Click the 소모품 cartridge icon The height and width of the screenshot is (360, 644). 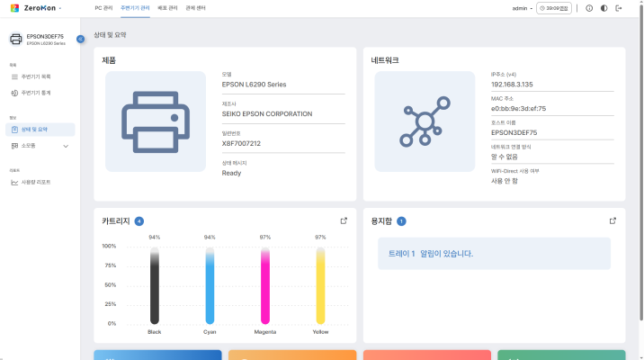coord(14,146)
